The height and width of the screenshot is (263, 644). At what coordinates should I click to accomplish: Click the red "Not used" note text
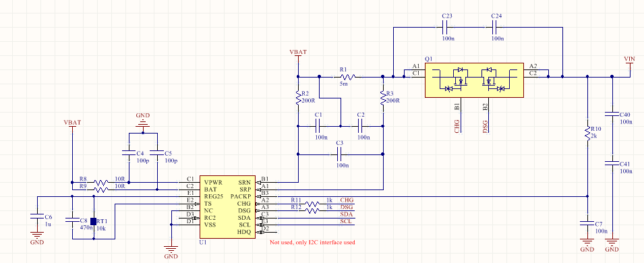(312, 243)
